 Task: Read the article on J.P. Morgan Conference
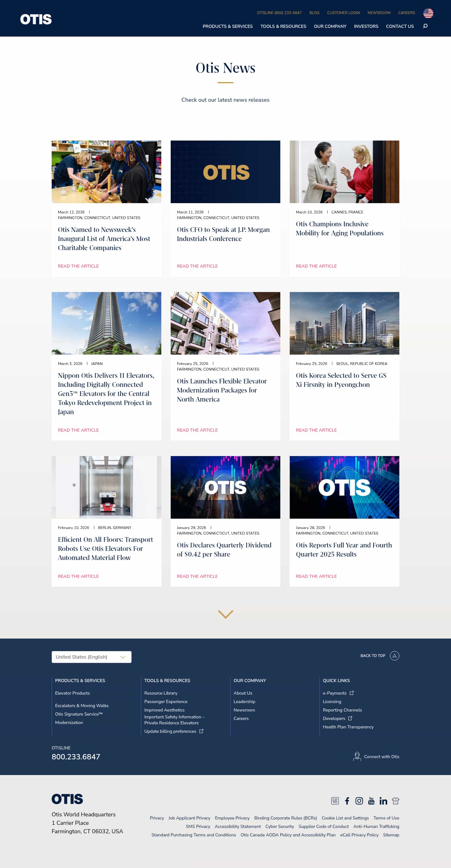click(197, 266)
